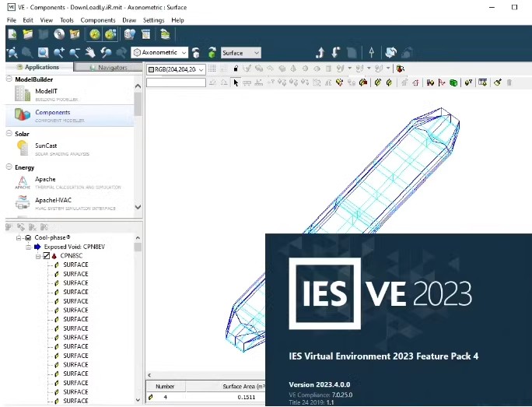Screen dimensions: 532x407
Task: Collapse the Energy section
Action: pyautogui.click(x=9, y=167)
